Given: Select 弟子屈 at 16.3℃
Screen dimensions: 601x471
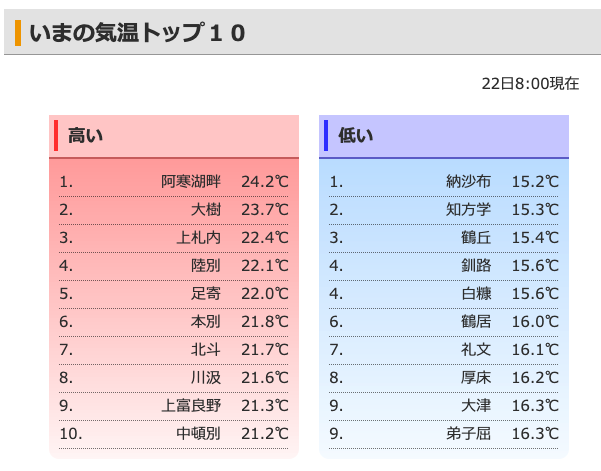Looking at the screenshot, I should (468, 433).
